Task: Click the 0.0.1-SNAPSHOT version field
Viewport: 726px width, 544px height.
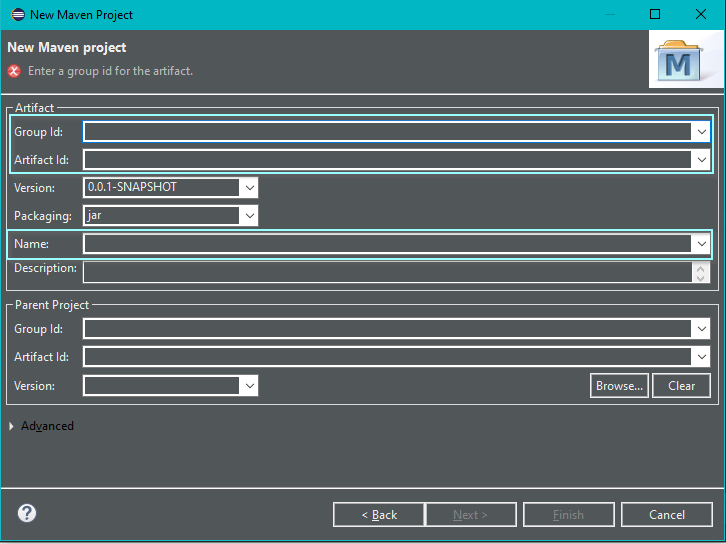Action: click(162, 188)
